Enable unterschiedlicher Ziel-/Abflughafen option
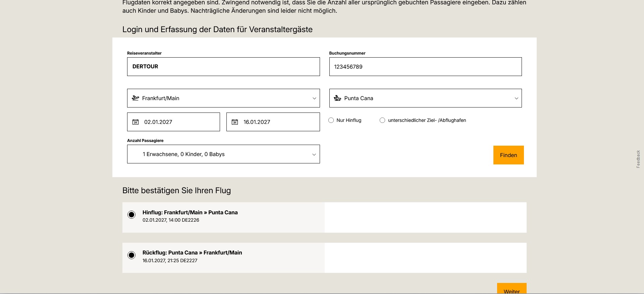This screenshot has width=644, height=294. click(x=382, y=120)
